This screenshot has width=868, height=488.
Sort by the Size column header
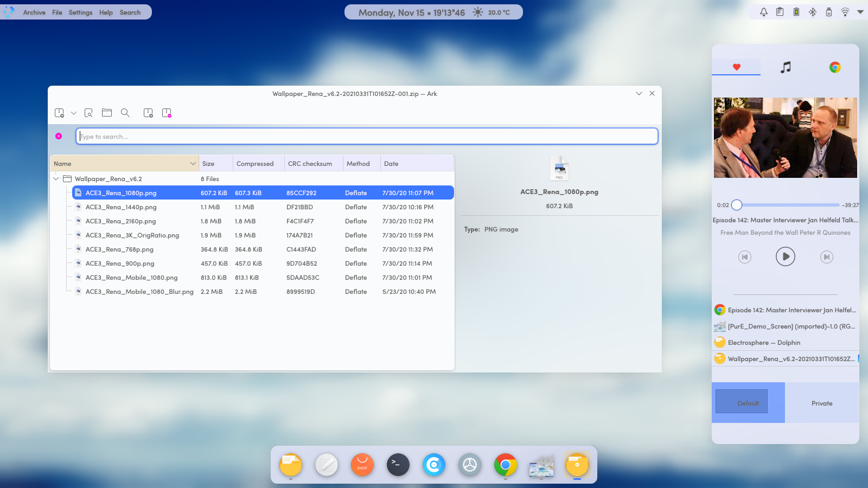tap(215, 163)
